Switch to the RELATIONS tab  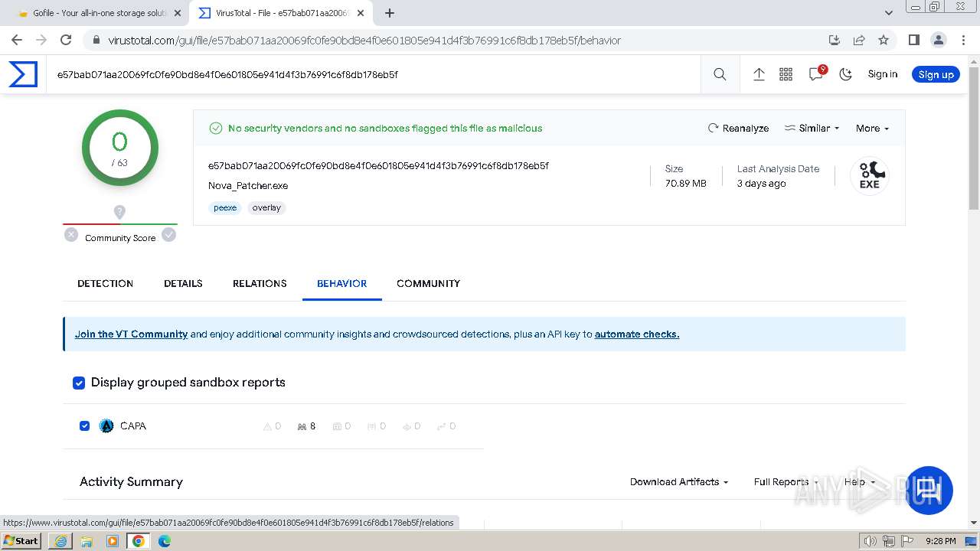tap(260, 283)
